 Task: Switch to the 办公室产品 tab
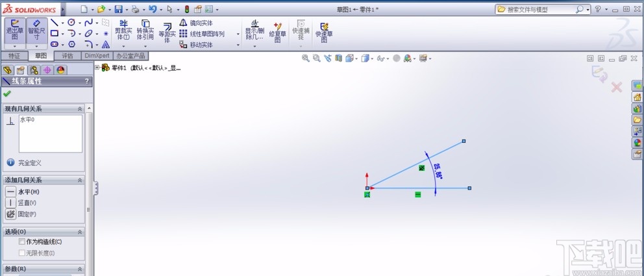[130, 56]
